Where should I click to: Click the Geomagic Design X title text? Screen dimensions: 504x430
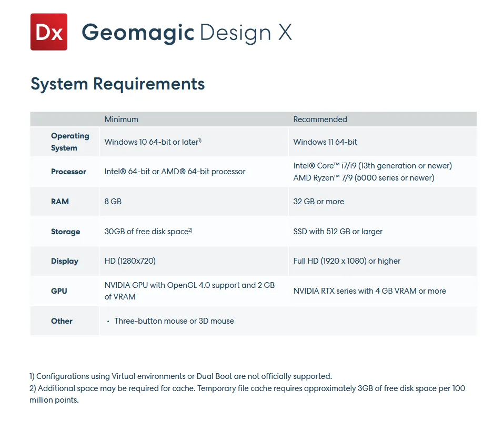[x=187, y=33]
